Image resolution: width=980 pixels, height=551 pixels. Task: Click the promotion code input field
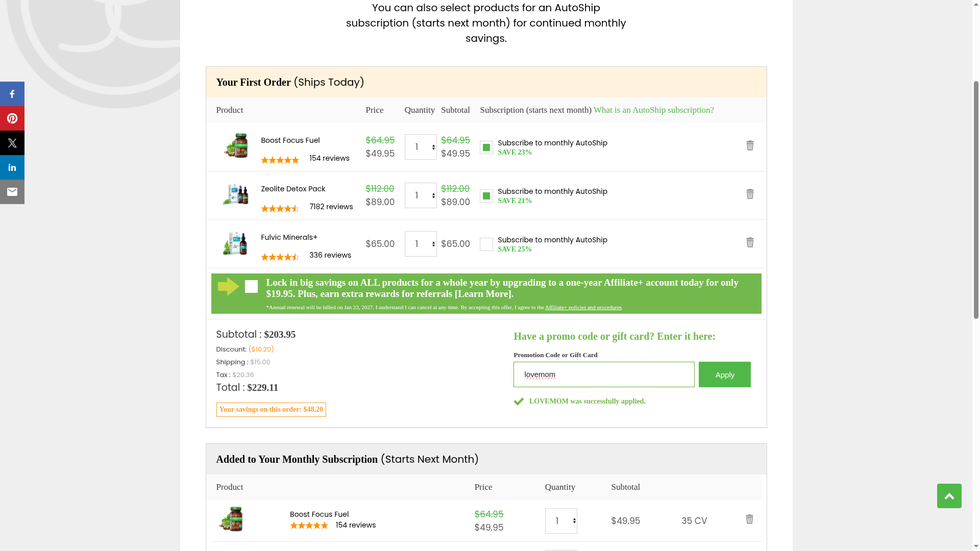pyautogui.click(x=603, y=374)
